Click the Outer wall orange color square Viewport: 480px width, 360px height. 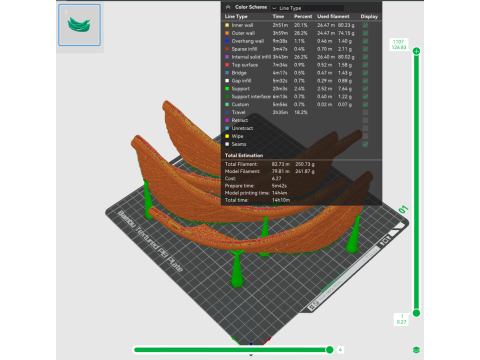pos(227,33)
